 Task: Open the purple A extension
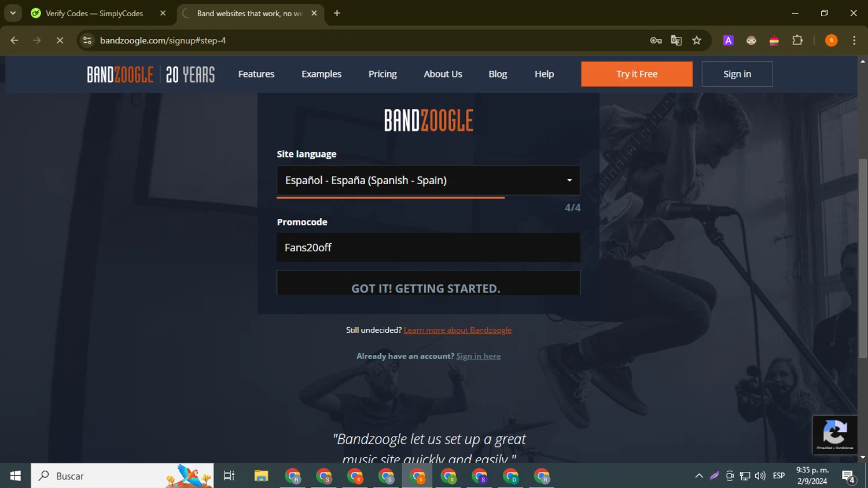[x=729, y=41]
